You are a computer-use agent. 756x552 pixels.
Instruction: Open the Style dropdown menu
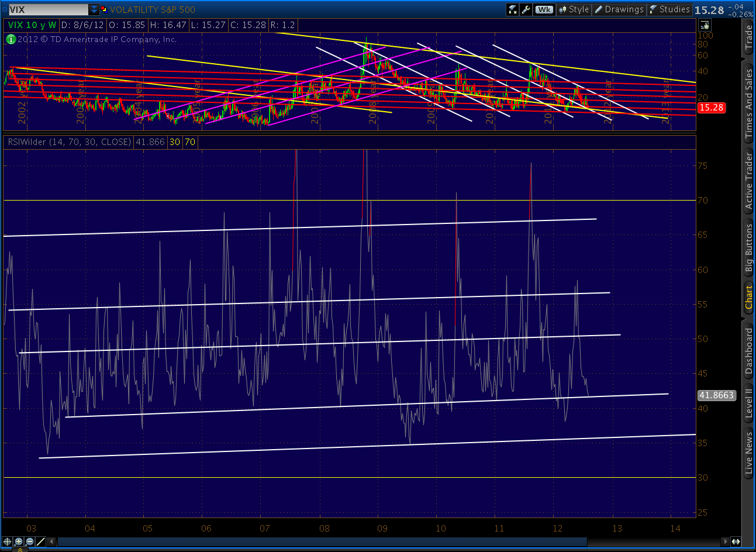click(573, 9)
